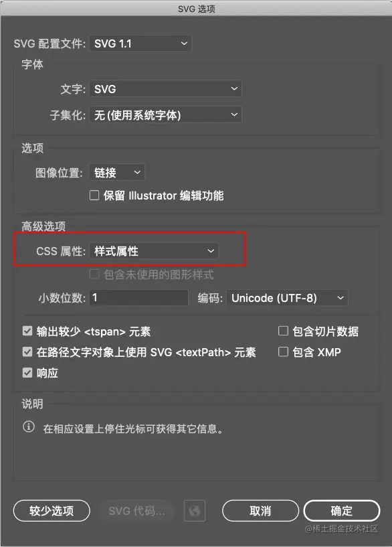
Task: Click the globe preview icon button
Action: click(x=195, y=511)
